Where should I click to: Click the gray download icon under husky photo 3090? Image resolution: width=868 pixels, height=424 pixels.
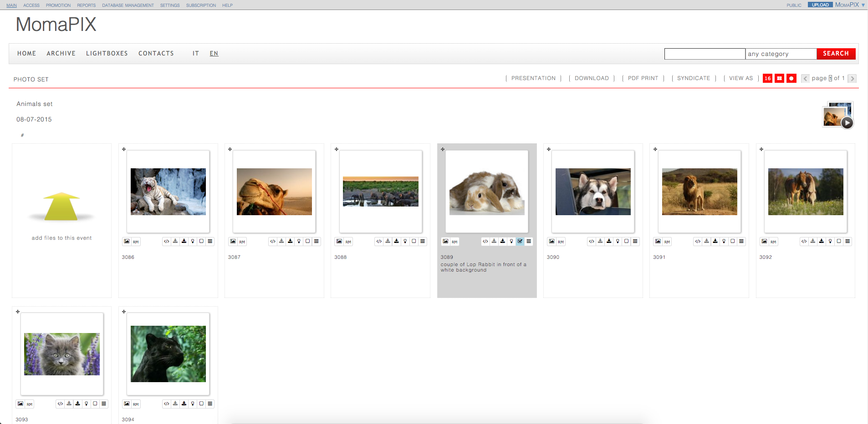[600, 242]
